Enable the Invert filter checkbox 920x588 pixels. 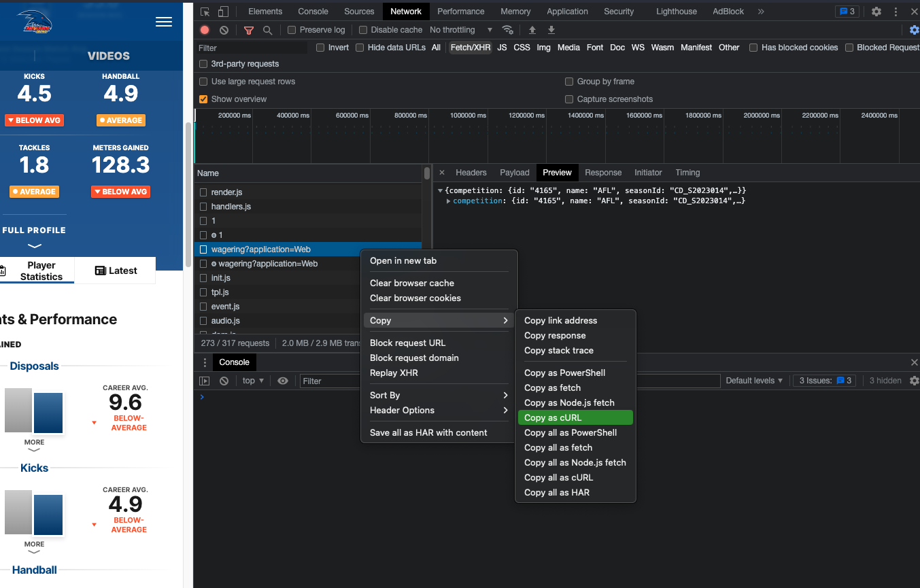pos(320,48)
